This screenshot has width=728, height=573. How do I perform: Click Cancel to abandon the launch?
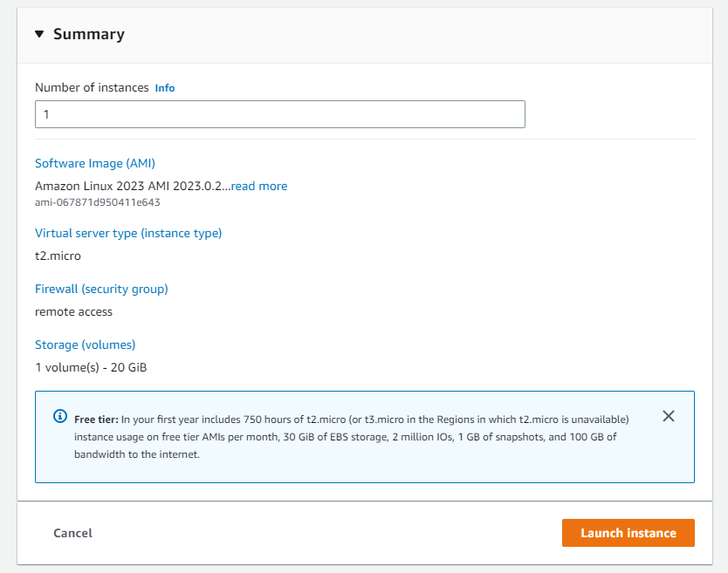[72, 533]
